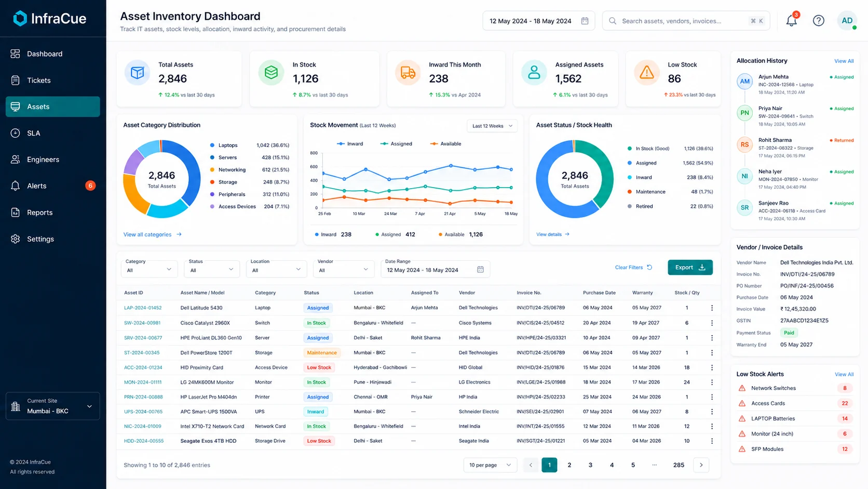Open SLA in the sidebar

coord(52,133)
